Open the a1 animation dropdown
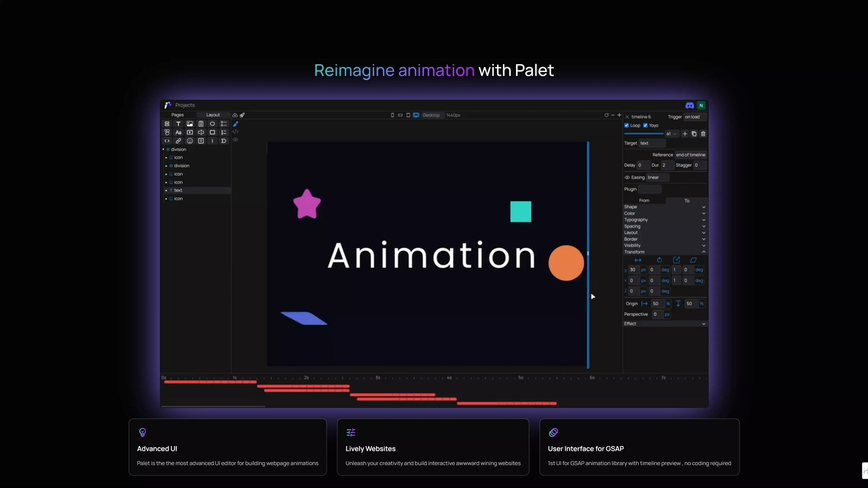The height and width of the screenshot is (488, 868). (671, 134)
